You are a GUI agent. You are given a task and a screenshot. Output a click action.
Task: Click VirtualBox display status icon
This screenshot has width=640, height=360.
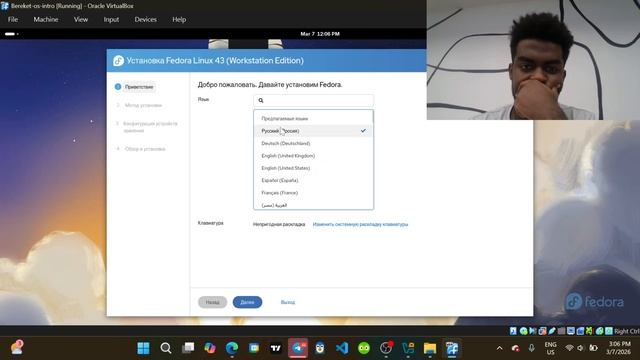pos(571,331)
